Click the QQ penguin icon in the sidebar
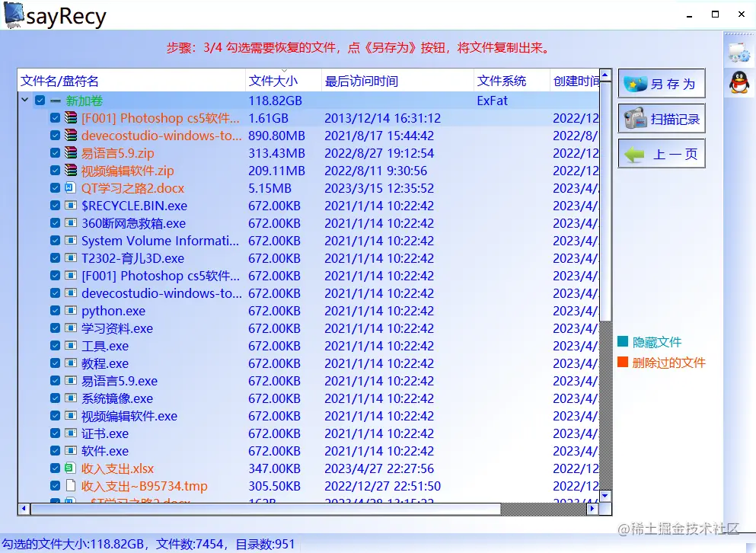Screen dimensions: 756x553 click(x=739, y=80)
